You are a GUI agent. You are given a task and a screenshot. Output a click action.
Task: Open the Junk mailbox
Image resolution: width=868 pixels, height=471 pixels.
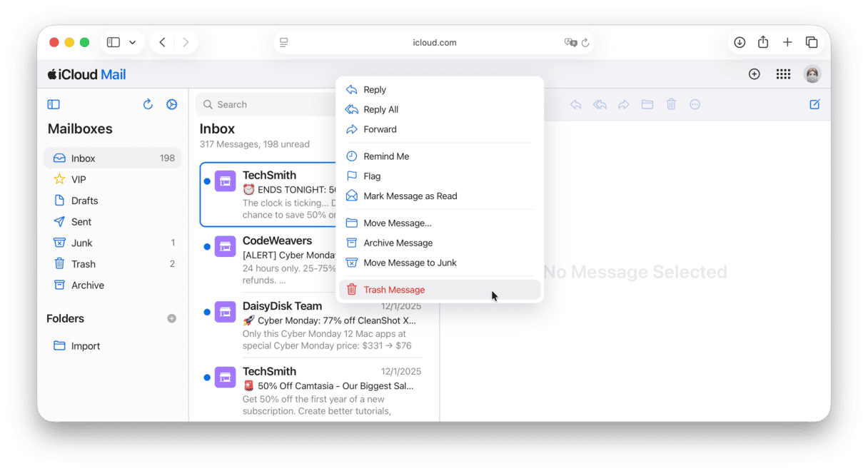click(82, 243)
